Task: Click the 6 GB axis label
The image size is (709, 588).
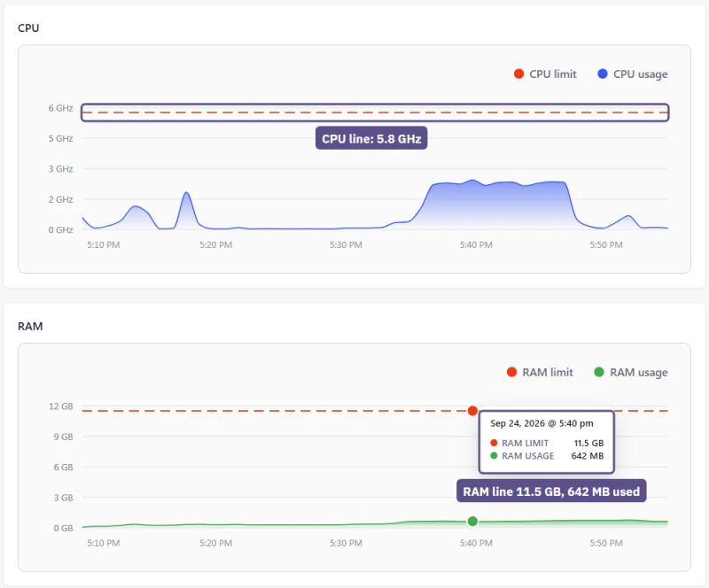Action: [x=63, y=467]
